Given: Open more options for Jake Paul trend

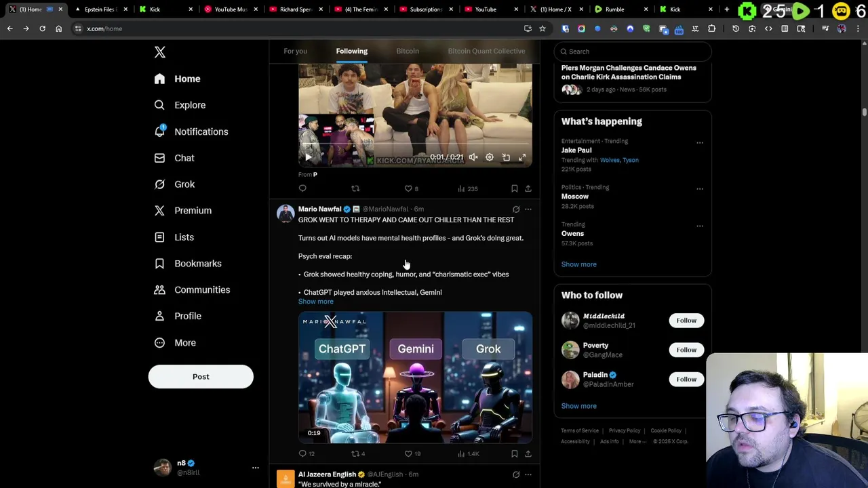Looking at the screenshot, I should [700, 143].
